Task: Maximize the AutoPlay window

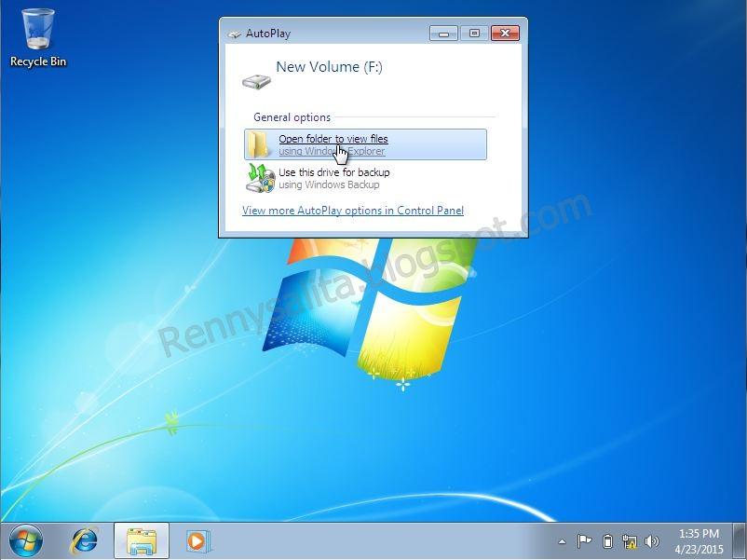Action: point(474,34)
